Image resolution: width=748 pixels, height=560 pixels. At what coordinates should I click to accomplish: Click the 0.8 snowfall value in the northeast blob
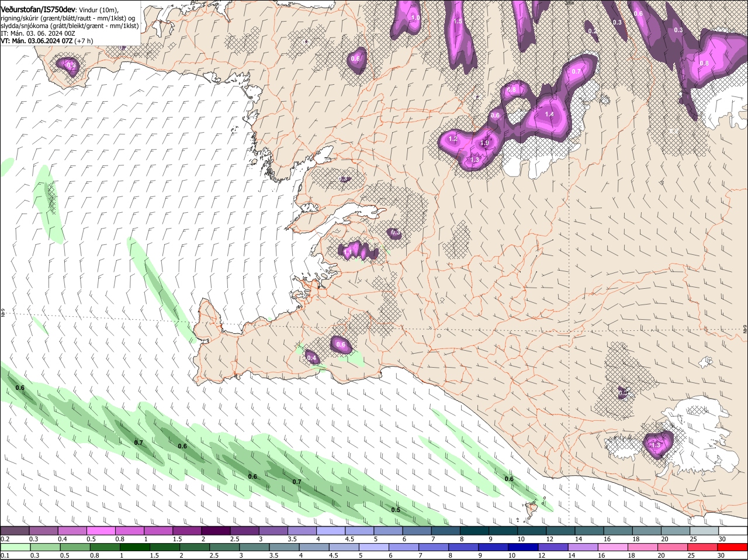(x=704, y=63)
